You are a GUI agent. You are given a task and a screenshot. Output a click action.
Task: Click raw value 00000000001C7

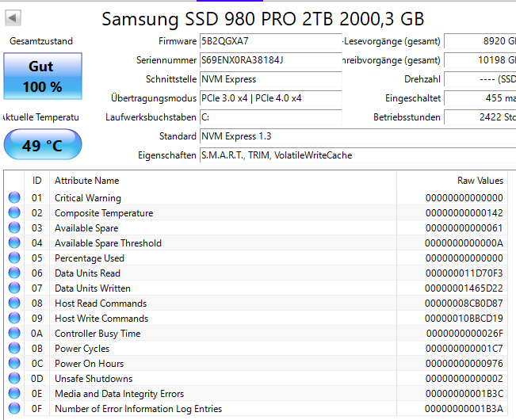464,349
